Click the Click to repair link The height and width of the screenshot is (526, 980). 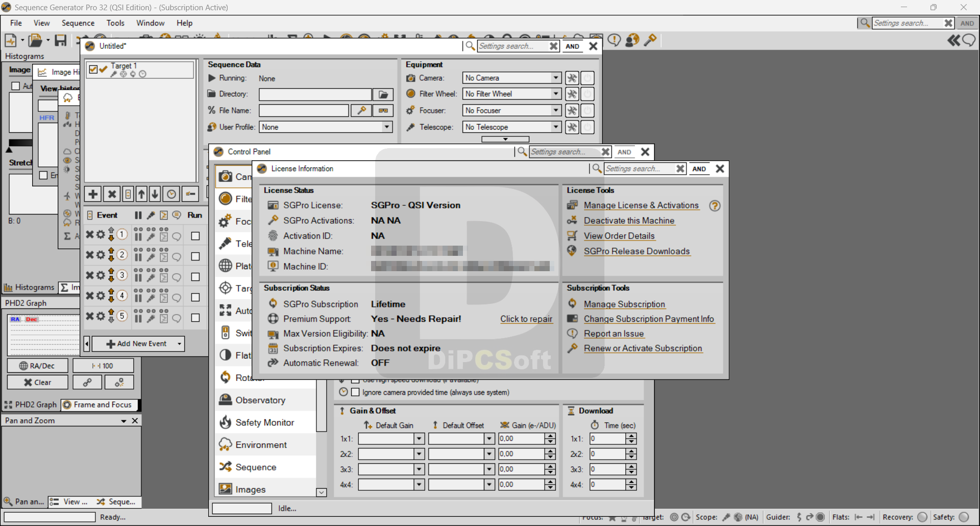pyautogui.click(x=526, y=319)
